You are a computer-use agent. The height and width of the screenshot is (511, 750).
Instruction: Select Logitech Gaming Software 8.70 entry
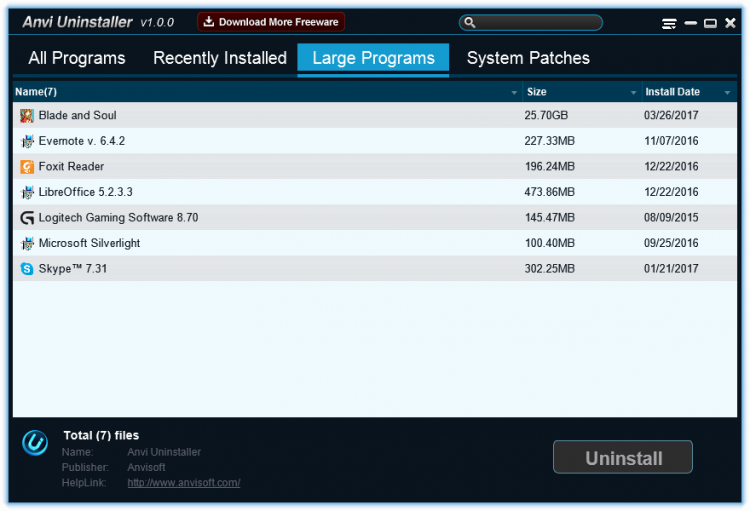coord(375,218)
